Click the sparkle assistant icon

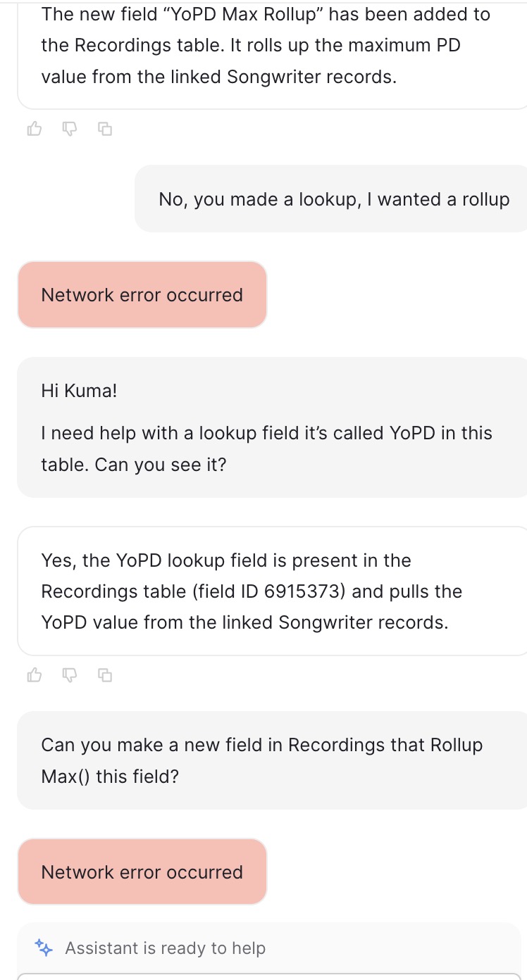[44, 948]
